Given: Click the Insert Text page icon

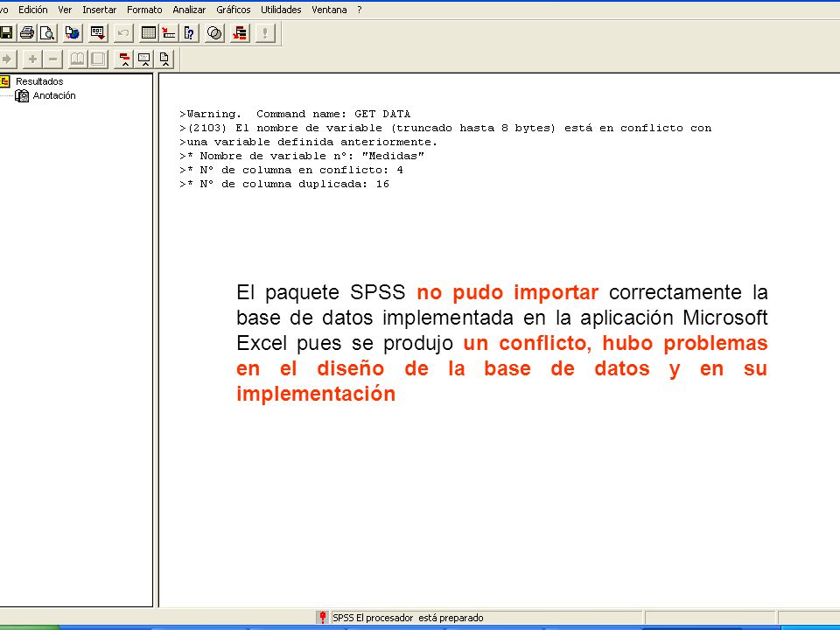Looking at the screenshot, I should 165,59.
